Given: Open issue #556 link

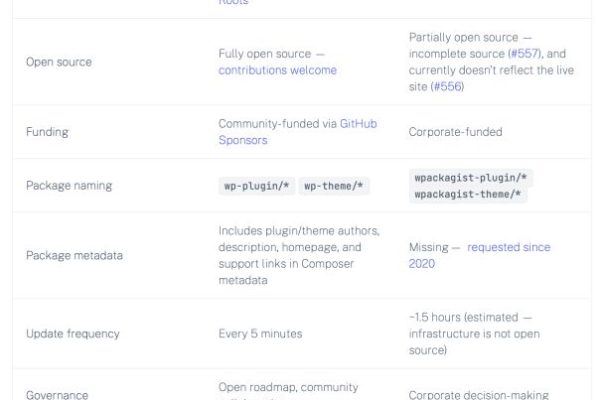Looking at the screenshot, I should click(446, 87).
